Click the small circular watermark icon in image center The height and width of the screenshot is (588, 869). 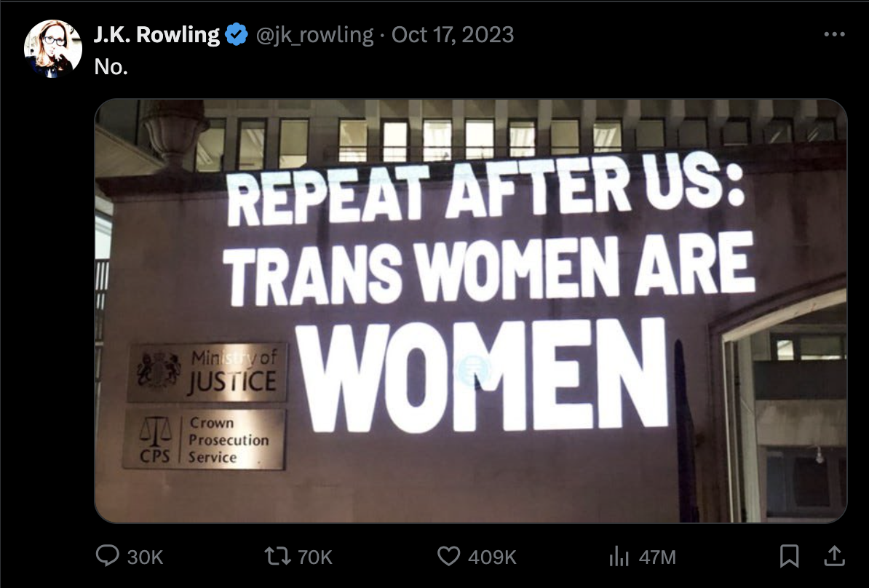tap(472, 370)
